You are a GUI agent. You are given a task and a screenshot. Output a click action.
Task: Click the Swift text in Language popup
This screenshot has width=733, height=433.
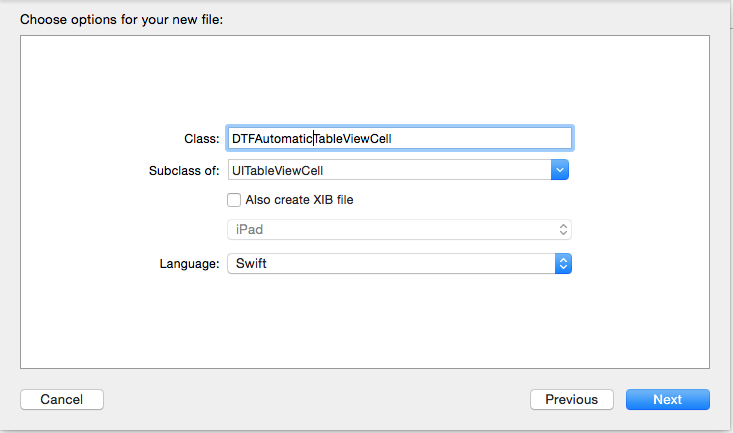(251, 263)
